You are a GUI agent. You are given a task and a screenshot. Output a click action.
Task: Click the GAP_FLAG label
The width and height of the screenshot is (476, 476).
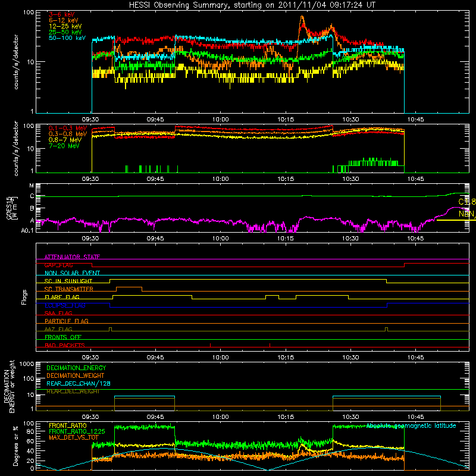[58, 265]
